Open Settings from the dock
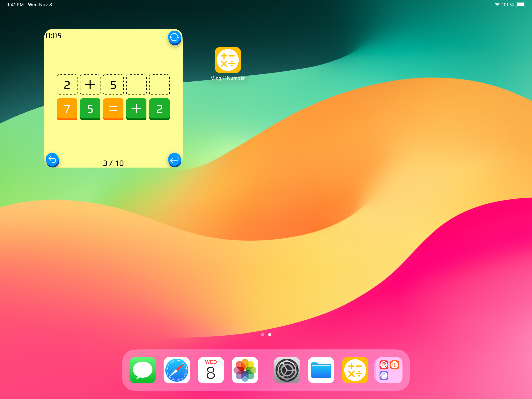Screen dimensions: 532x399 pos(287,370)
